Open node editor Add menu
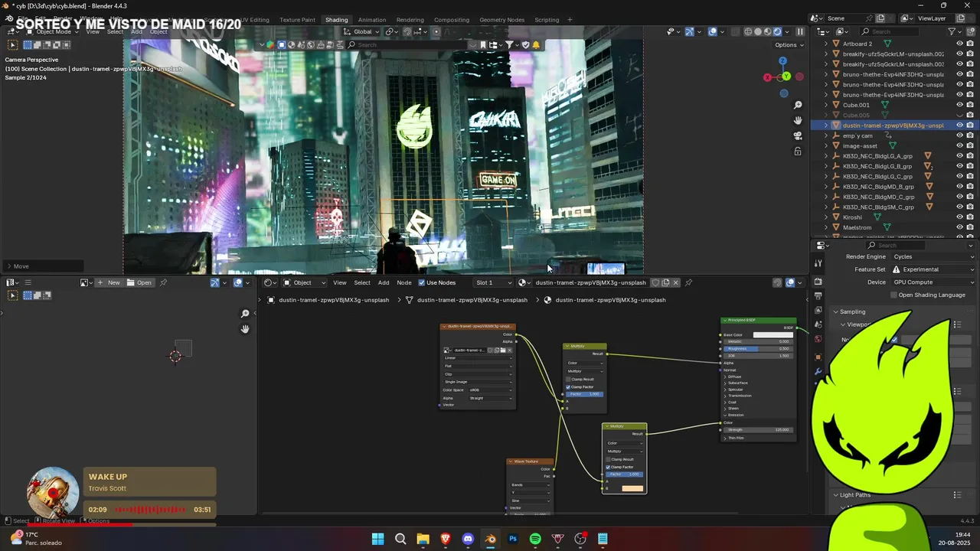 (384, 282)
